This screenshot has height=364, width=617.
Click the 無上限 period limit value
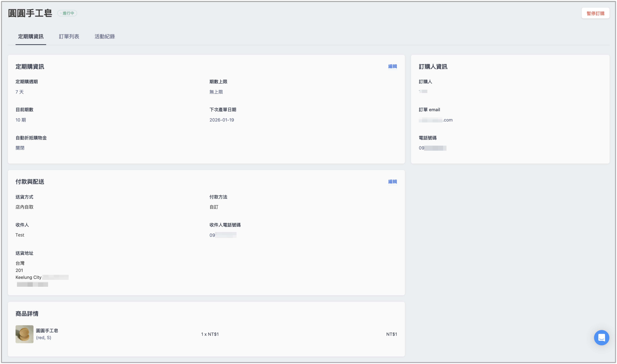click(x=216, y=92)
